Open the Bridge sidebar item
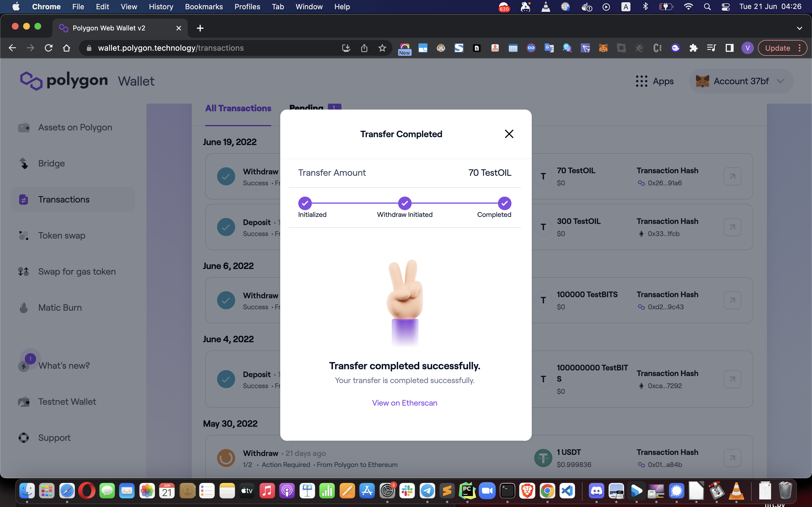Screen dimensions: 812x507 pyautogui.click(x=51, y=163)
